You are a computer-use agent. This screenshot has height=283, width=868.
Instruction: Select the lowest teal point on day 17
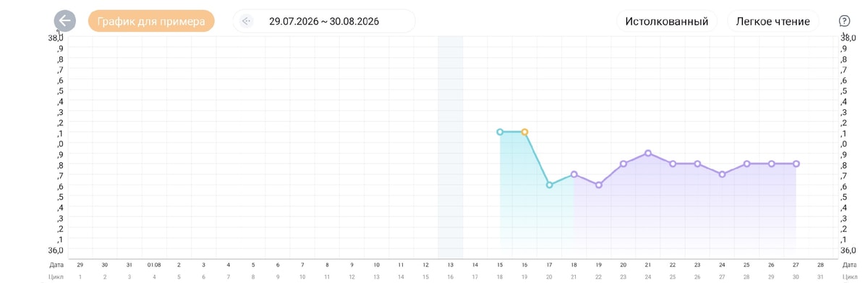pyautogui.click(x=550, y=185)
